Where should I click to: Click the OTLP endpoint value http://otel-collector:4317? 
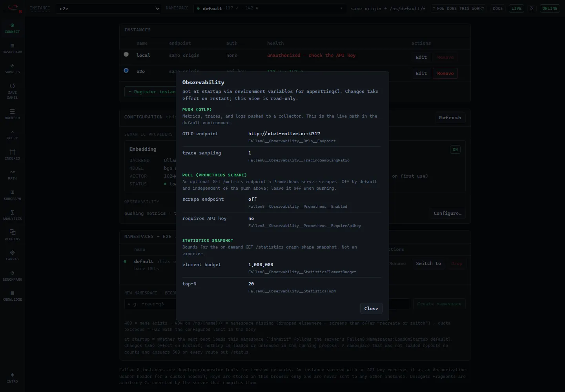click(284, 134)
